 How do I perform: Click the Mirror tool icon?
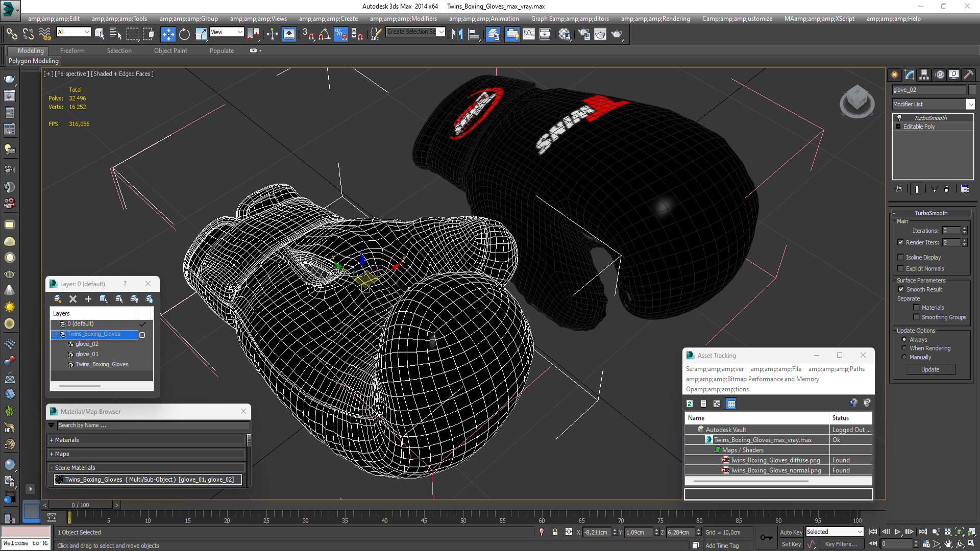(x=457, y=34)
